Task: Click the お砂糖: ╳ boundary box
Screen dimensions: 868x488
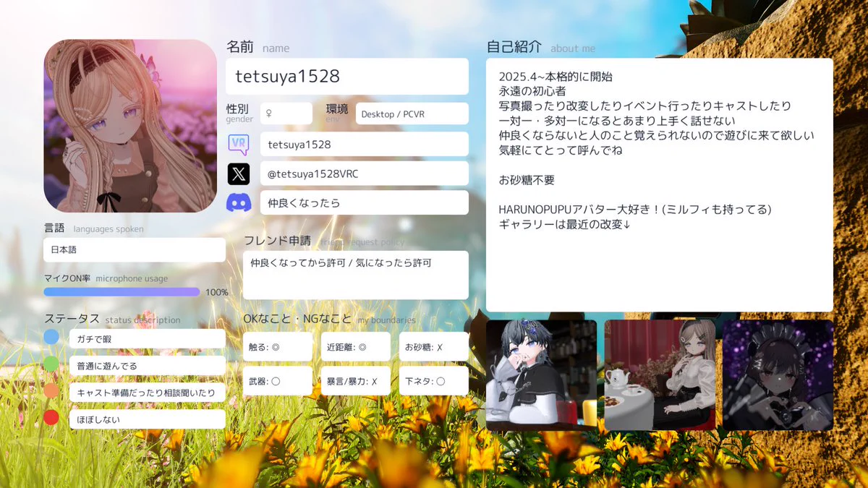Action: tap(434, 347)
